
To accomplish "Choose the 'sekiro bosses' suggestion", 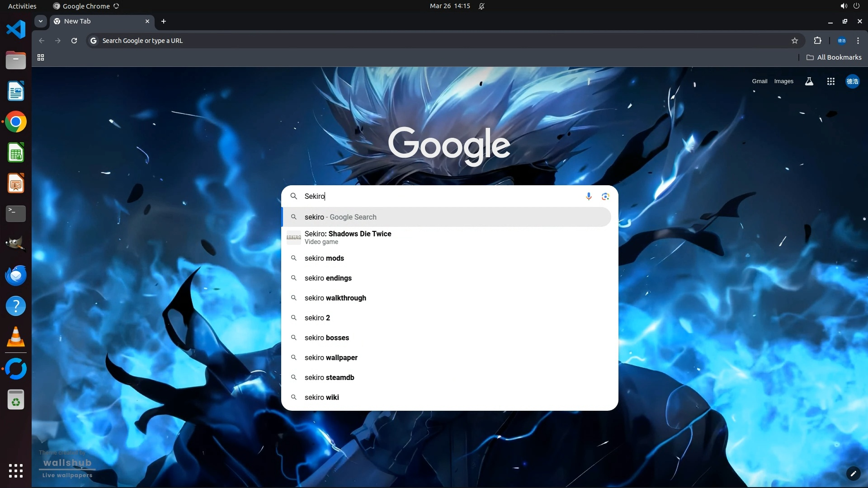I will pyautogui.click(x=326, y=338).
